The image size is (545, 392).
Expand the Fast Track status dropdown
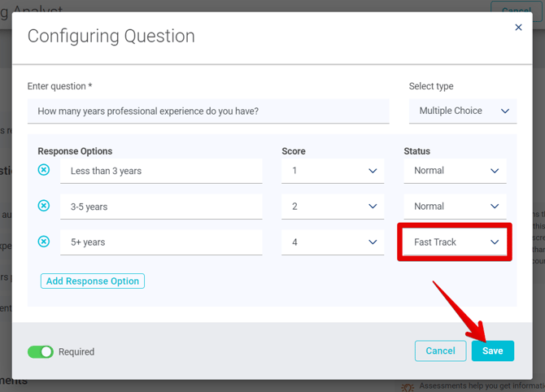(x=455, y=242)
